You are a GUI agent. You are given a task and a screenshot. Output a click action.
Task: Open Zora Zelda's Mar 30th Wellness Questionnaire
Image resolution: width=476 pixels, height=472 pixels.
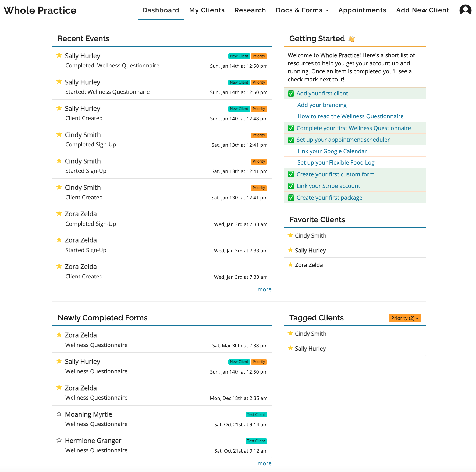click(96, 345)
